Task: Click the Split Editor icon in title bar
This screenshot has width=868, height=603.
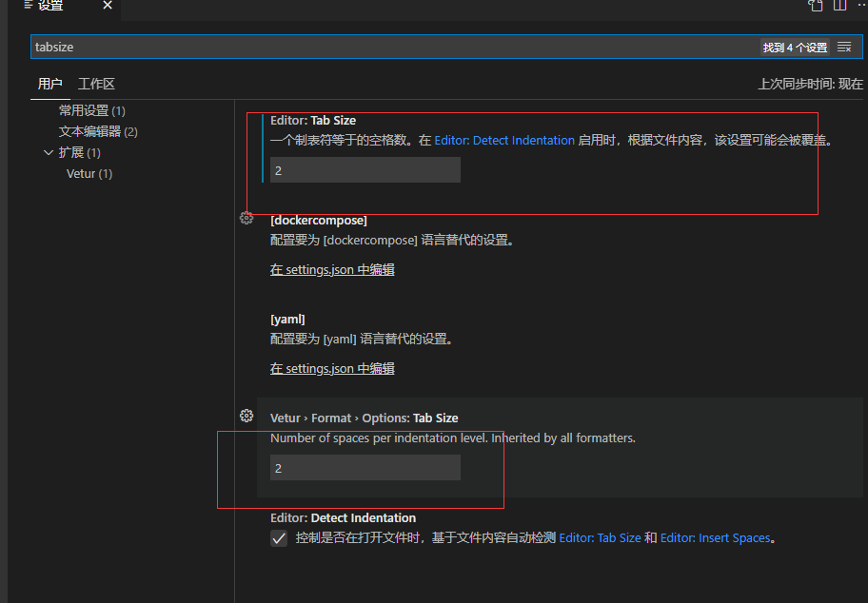Action: (838, 6)
